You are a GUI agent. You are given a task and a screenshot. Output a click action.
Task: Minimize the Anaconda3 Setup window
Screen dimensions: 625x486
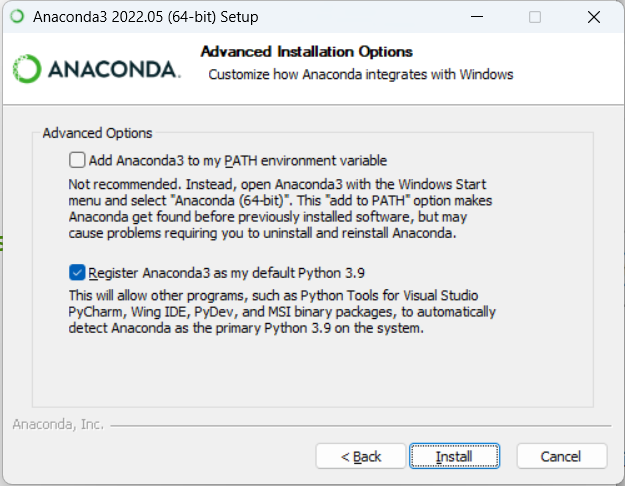pos(476,17)
